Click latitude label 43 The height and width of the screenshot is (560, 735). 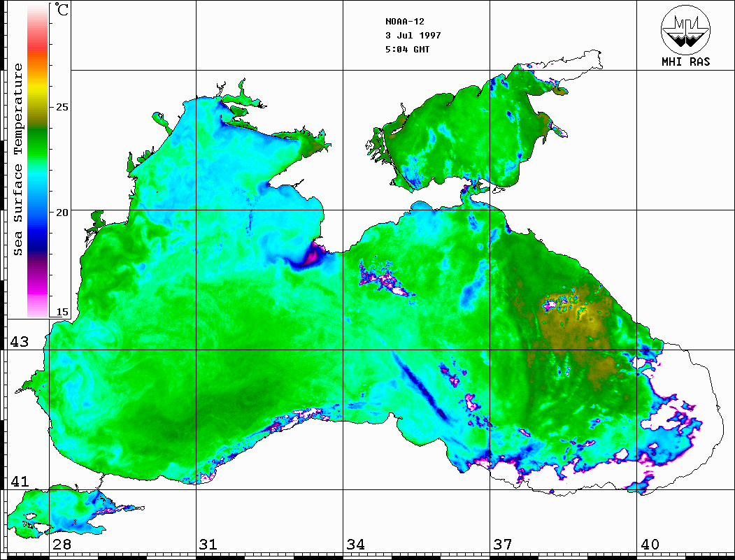point(19,342)
